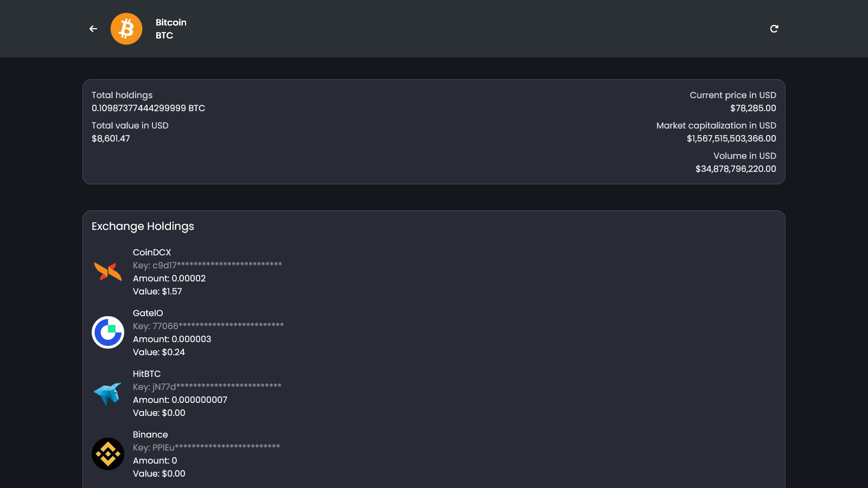
Task: Select holdings amount 0.10987377444299999 BTC
Action: coord(148,108)
